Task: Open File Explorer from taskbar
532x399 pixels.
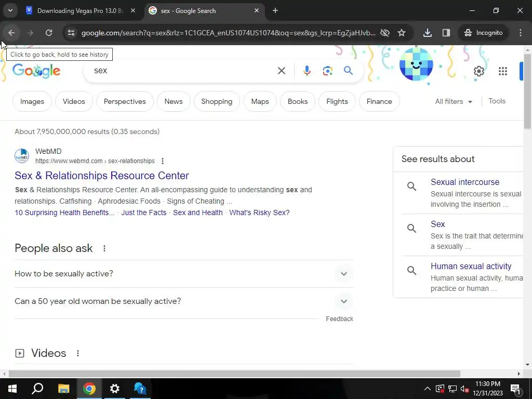Action: click(63, 389)
